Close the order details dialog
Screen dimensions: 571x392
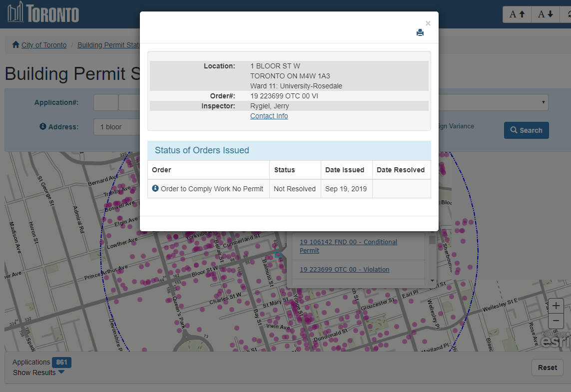point(428,23)
